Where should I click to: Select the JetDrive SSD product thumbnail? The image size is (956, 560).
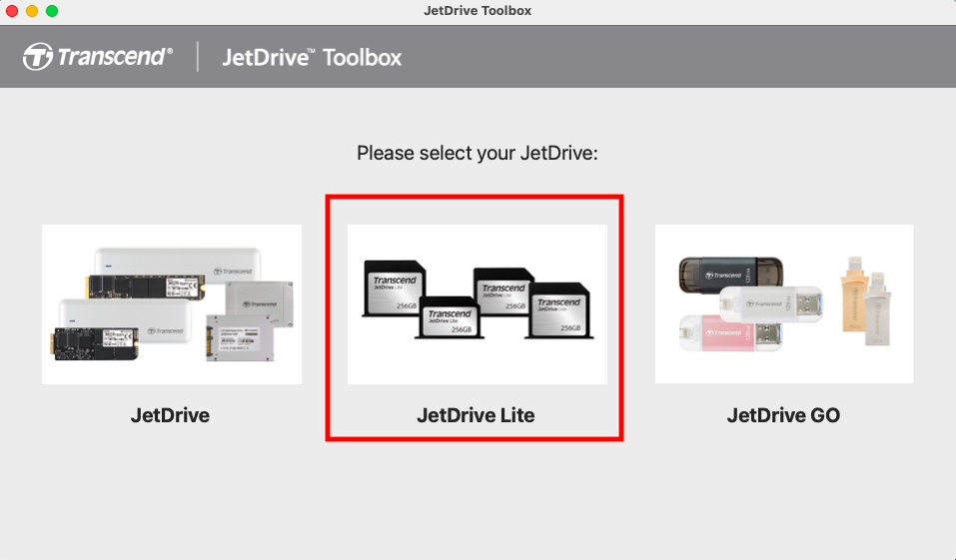[172, 304]
